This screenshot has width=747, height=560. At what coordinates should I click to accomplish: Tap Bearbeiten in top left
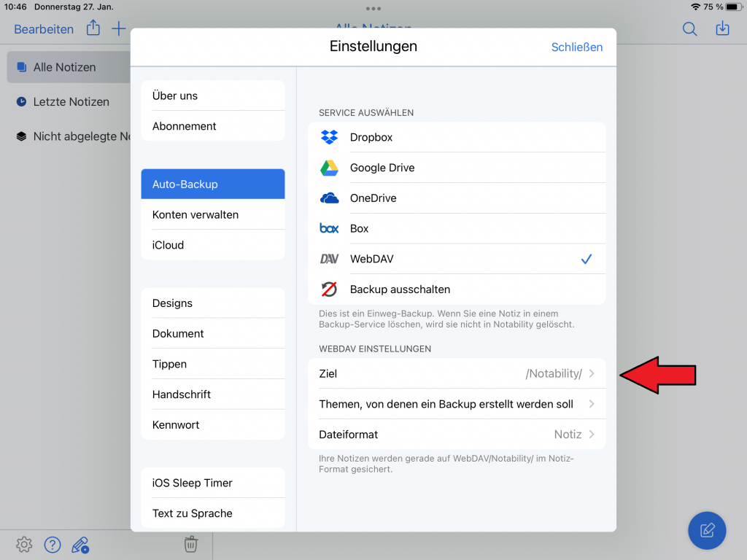[x=44, y=29]
